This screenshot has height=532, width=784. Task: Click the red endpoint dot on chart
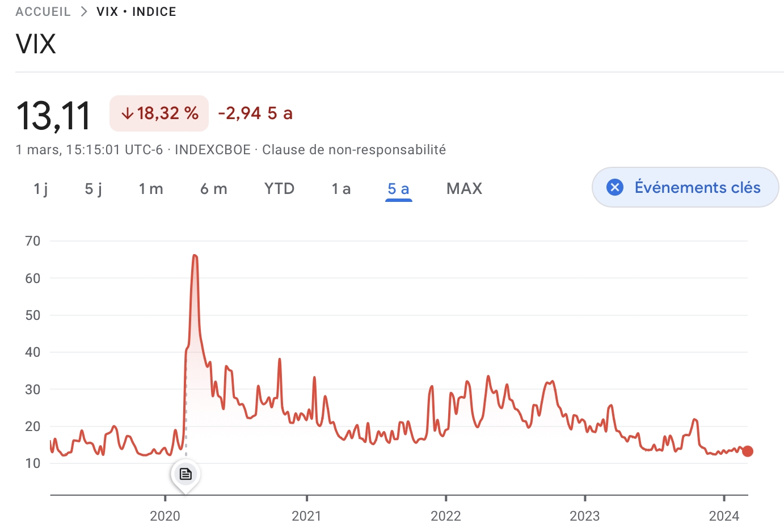tap(748, 451)
